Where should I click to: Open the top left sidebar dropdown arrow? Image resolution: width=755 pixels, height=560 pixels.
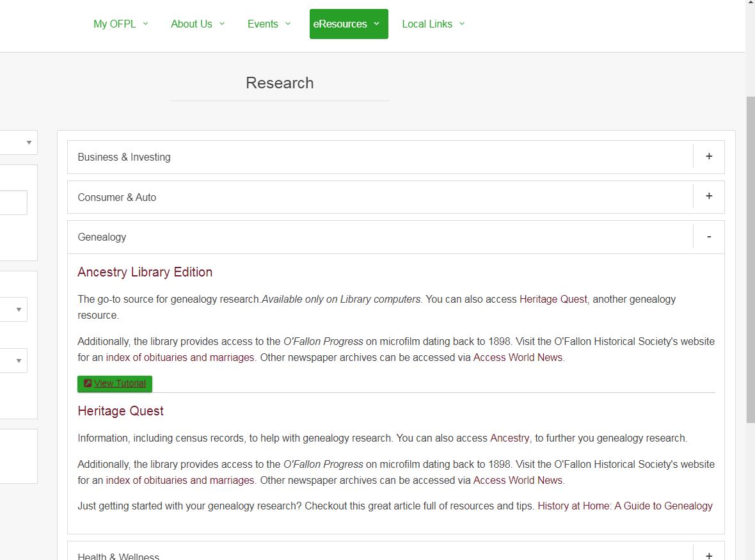[29, 143]
